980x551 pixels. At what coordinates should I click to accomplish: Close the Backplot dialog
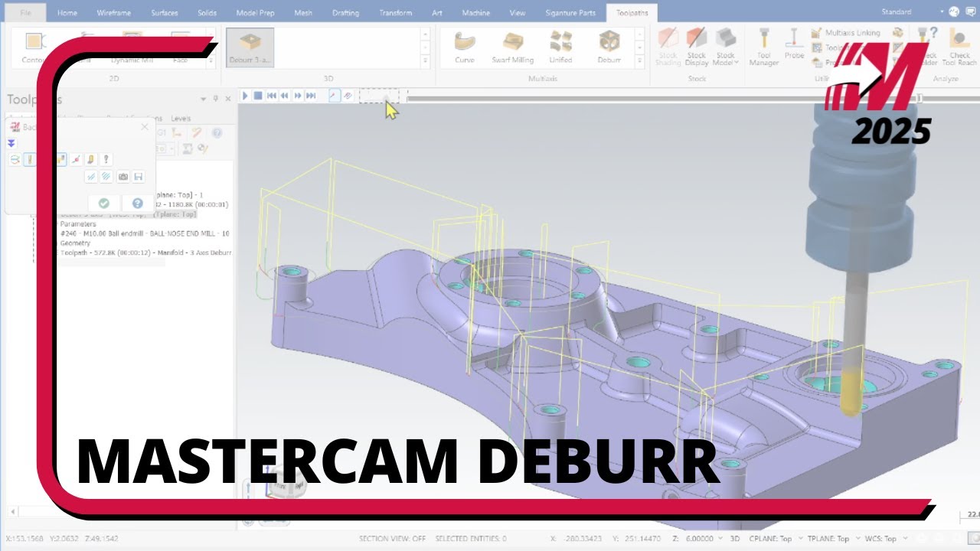(145, 127)
